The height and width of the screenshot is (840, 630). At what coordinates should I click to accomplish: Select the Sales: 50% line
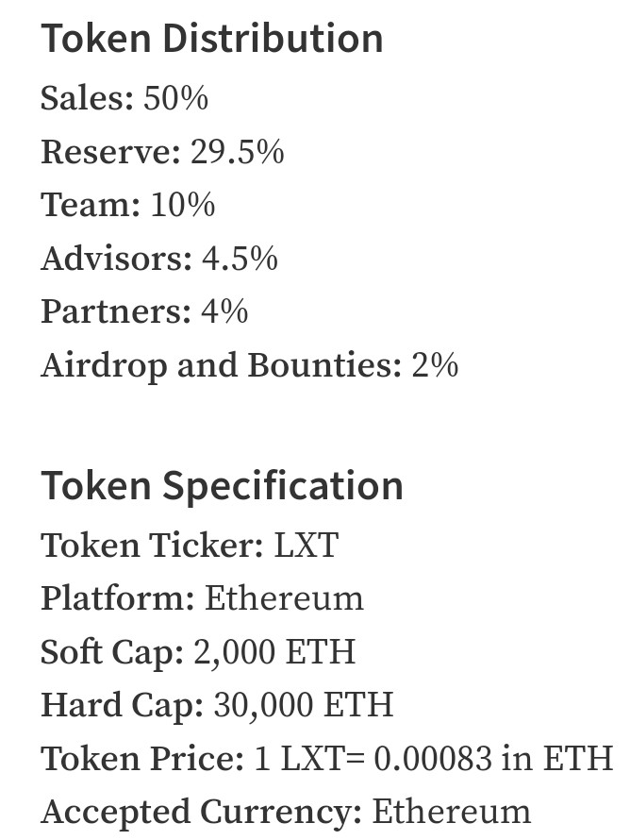click(x=124, y=98)
